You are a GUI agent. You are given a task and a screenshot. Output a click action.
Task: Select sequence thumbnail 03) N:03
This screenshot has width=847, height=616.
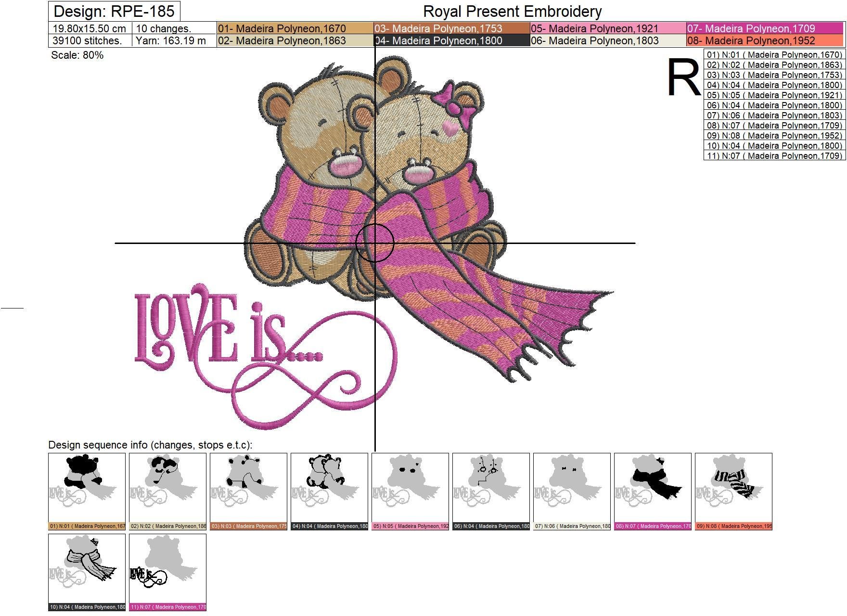[249, 491]
